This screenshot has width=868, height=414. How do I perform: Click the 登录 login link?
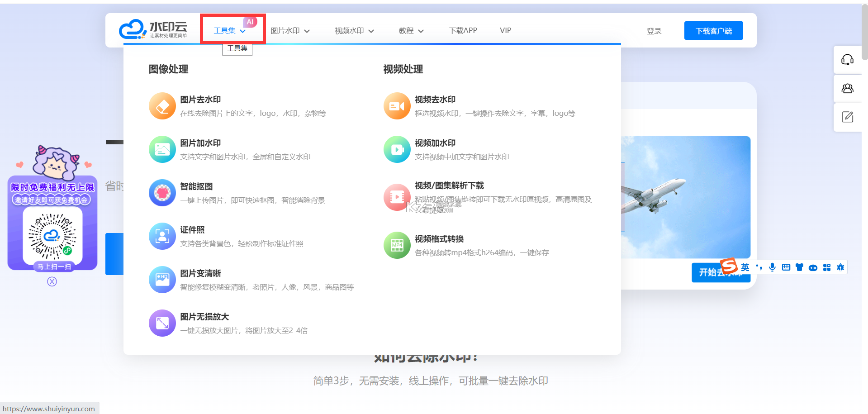click(x=654, y=31)
